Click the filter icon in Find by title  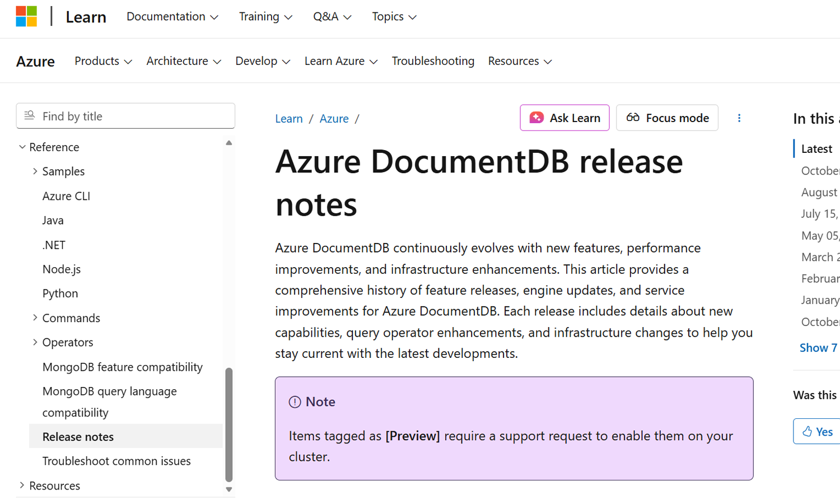(30, 115)
